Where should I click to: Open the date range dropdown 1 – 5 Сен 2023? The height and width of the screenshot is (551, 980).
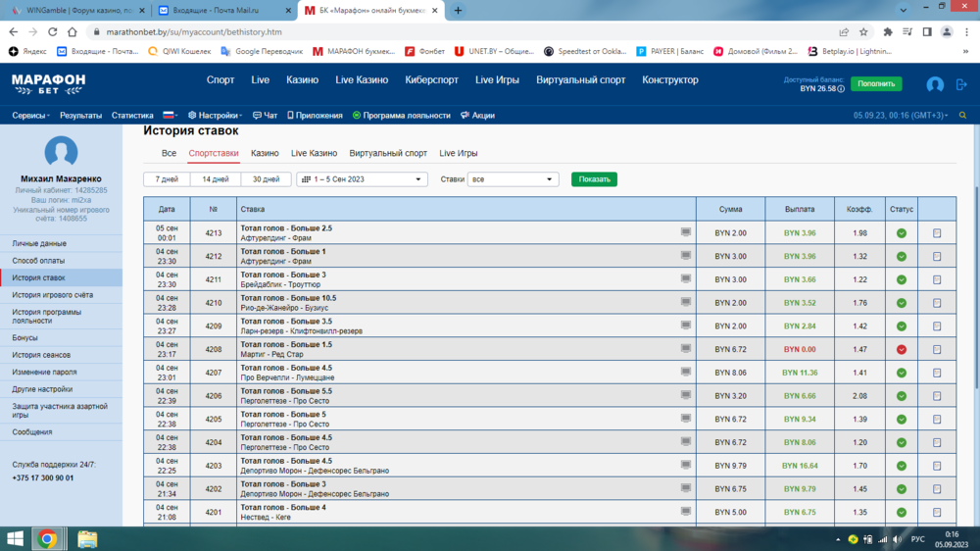(x=362, y=179)
